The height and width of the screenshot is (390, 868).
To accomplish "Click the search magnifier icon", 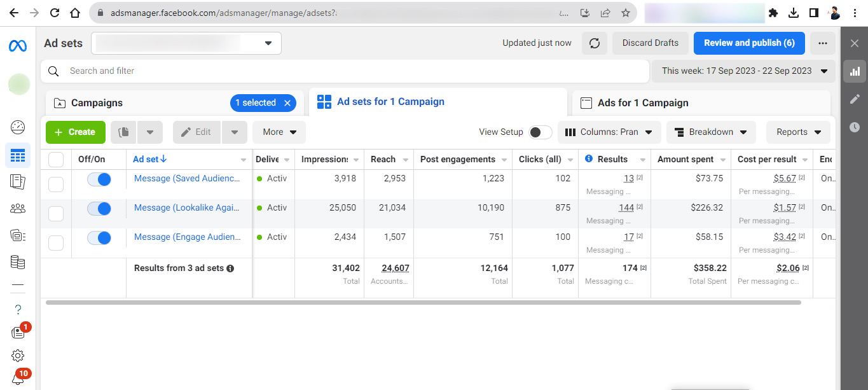I will pos(54,71).
